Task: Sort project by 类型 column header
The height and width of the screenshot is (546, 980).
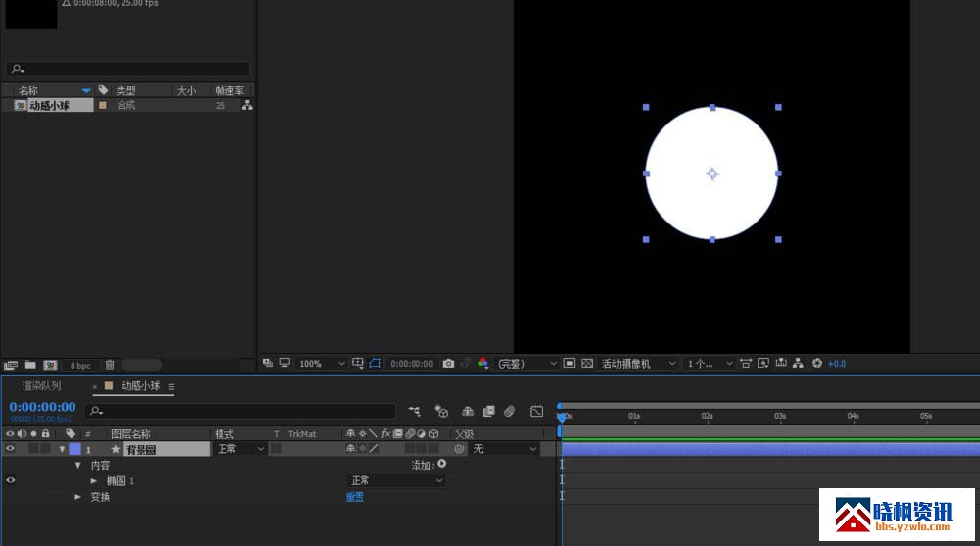Action: (x=125, y=91)
